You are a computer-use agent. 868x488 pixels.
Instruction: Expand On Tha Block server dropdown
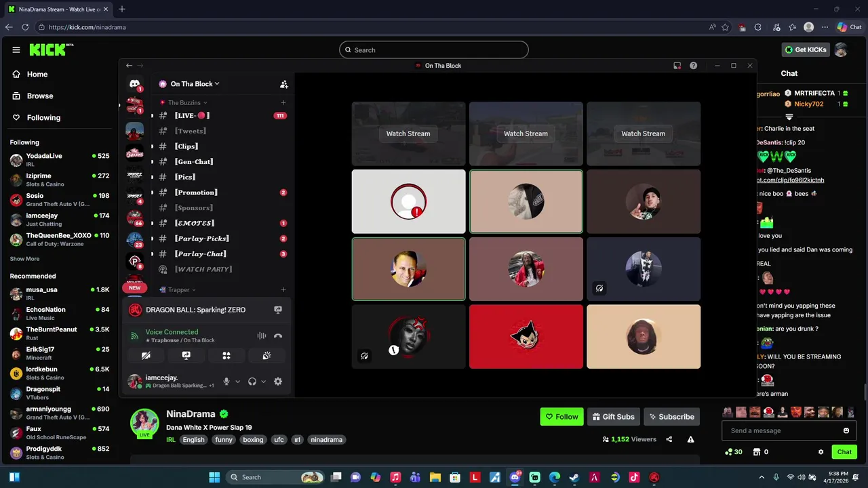pyautogui.click(x=217, y=84)
